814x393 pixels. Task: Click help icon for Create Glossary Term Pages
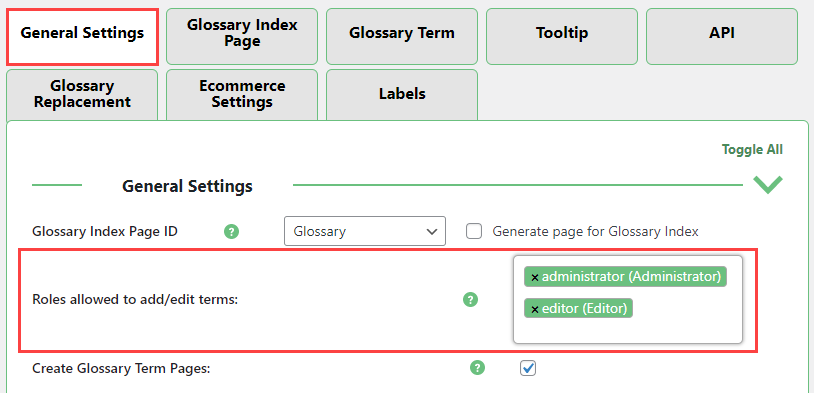[x=477, y=368]
